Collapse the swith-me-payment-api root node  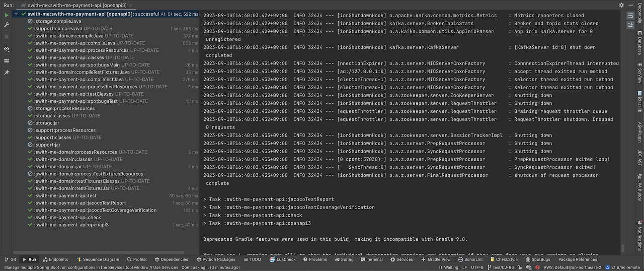coord(17,14)
